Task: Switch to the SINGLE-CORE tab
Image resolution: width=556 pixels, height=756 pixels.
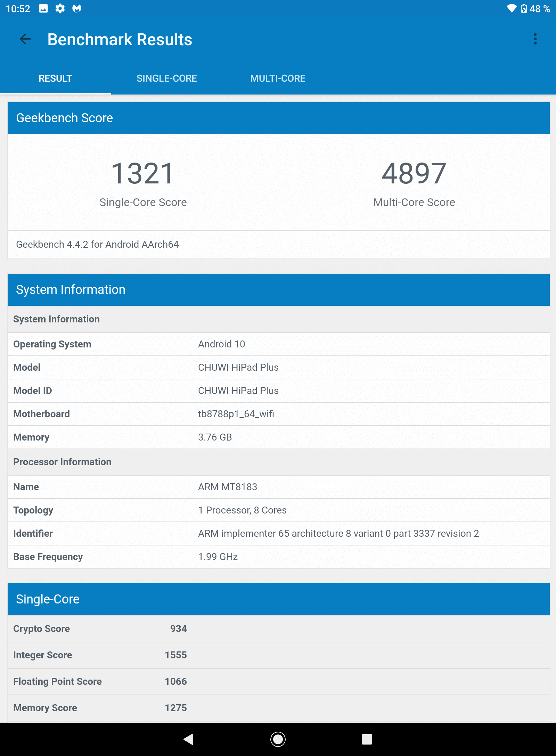Action: (x=167, y=79)
